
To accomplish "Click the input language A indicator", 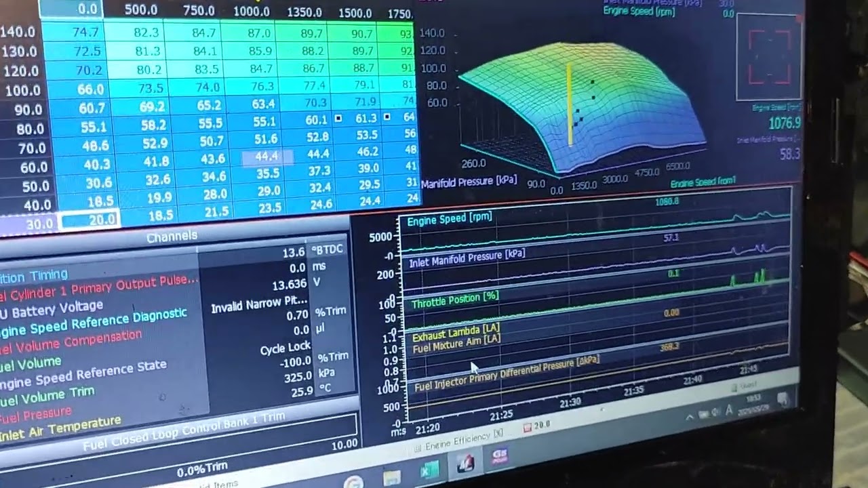I will (730, 410).
